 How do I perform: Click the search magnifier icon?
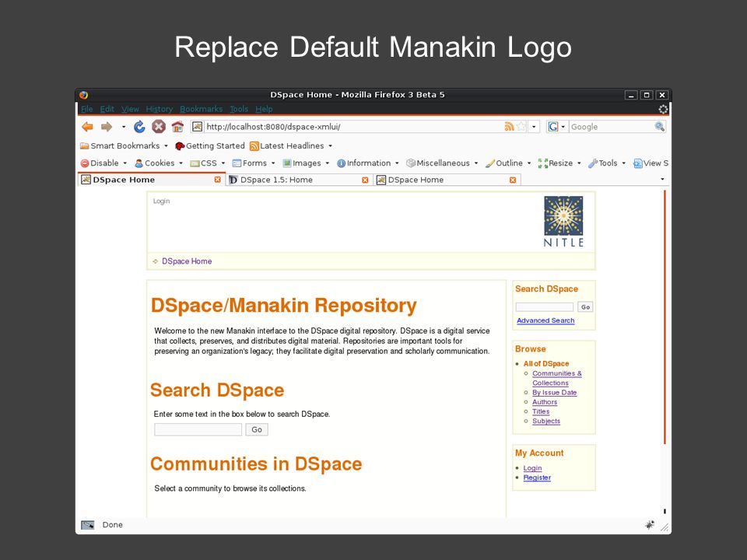(659, 127)
